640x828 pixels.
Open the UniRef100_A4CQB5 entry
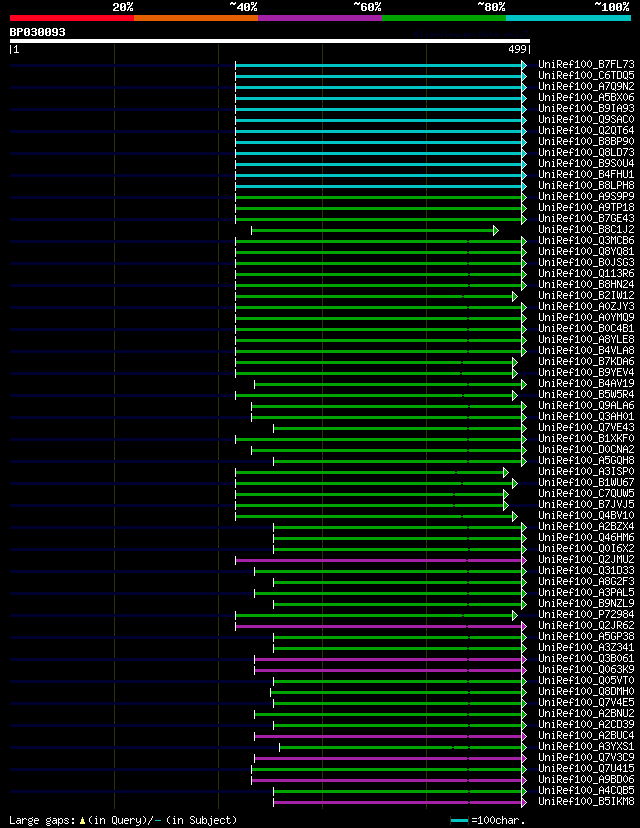click(586, 791)
